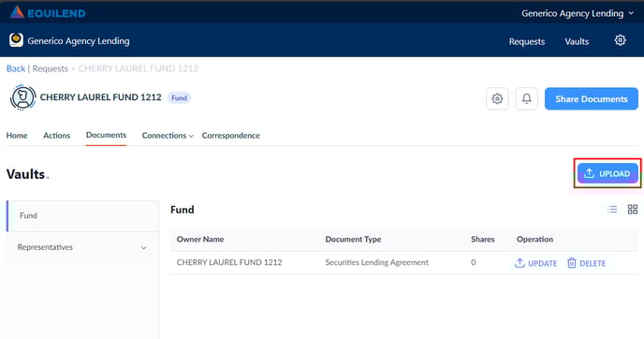Open Requests in the navigation bar
Screen dimensions: 644x339
click(527, 41)
